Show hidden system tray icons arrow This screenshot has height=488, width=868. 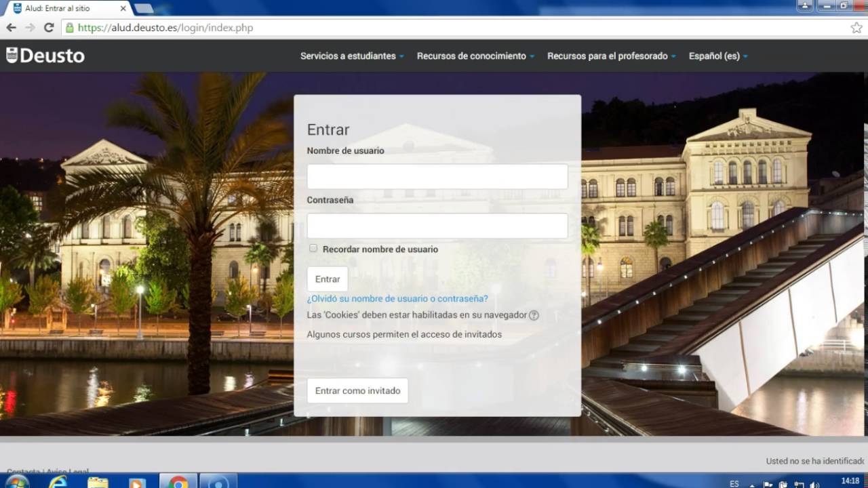tap(751, 485)
